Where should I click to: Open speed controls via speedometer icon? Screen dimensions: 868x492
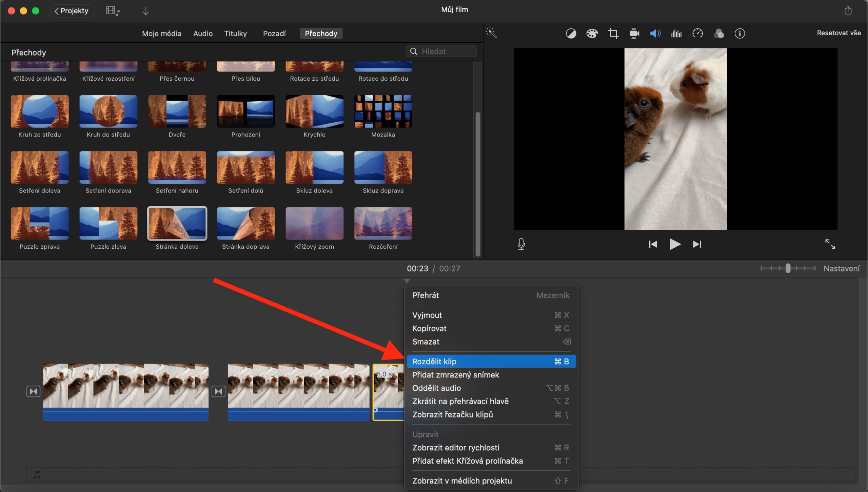tap(697, 33)
